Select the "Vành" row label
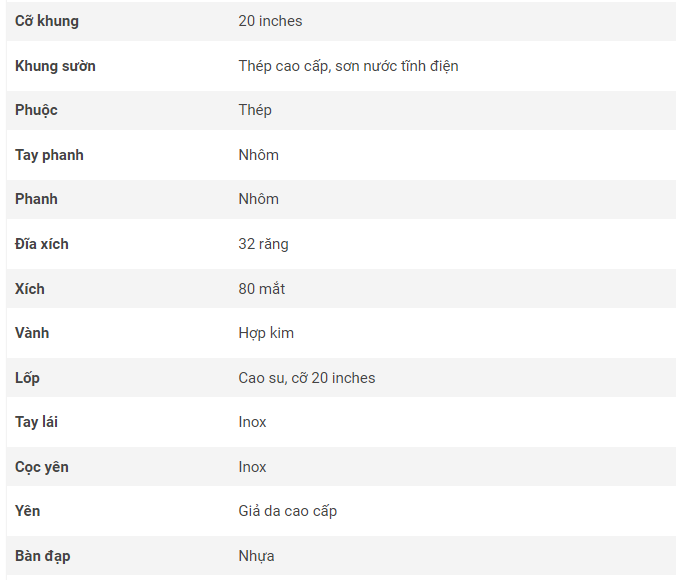Viewport: 676px width, 580px height. [31, 333]
